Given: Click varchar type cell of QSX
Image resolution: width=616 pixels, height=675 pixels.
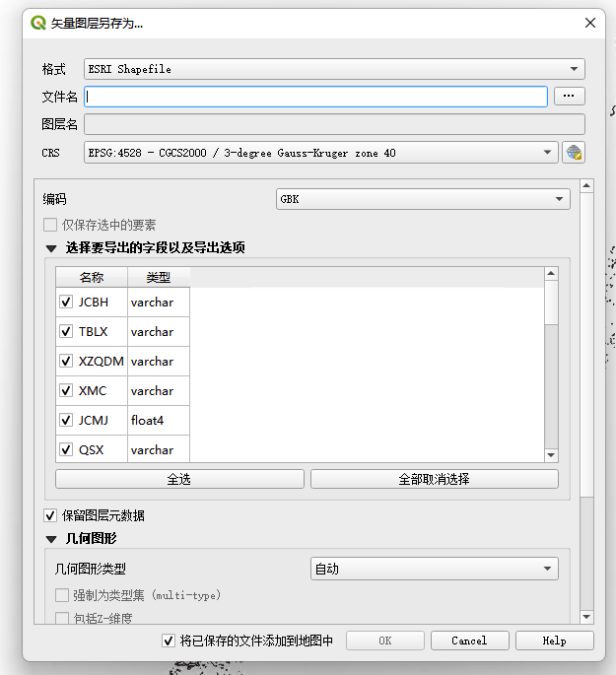Looking at the screenshot, I should 159,449.
